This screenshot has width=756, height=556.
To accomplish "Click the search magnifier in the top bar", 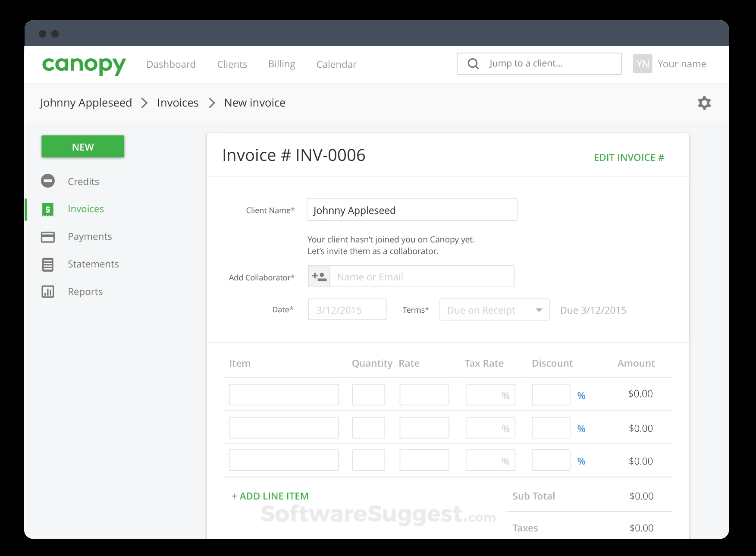I will (473, 63).
